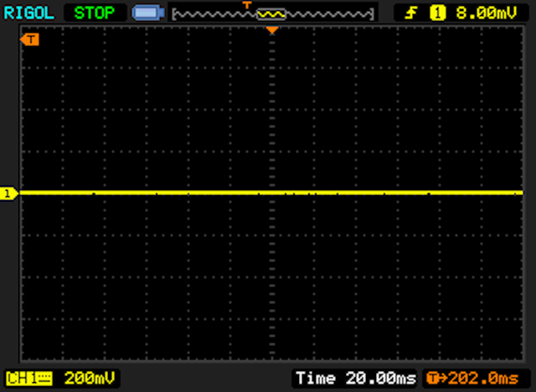The height and width of the screenshot is (392, 536).
Task: Click the orange T trigger level flag
Action: [29, 39]
